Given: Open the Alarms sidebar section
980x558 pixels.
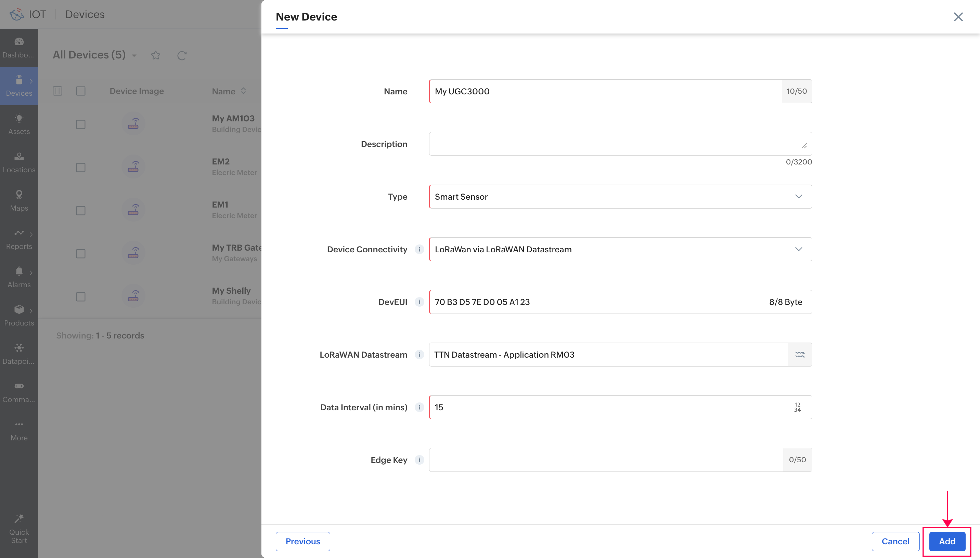Looking at the screenshot, I should [19, 277].
